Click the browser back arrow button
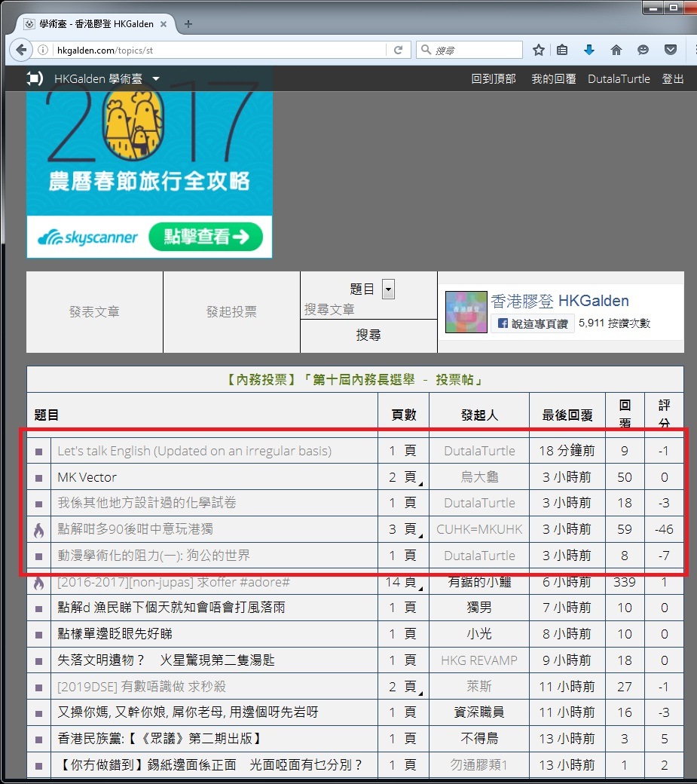Image resolution: width=697 pixels, height=784 pixels. coord(20,51)
